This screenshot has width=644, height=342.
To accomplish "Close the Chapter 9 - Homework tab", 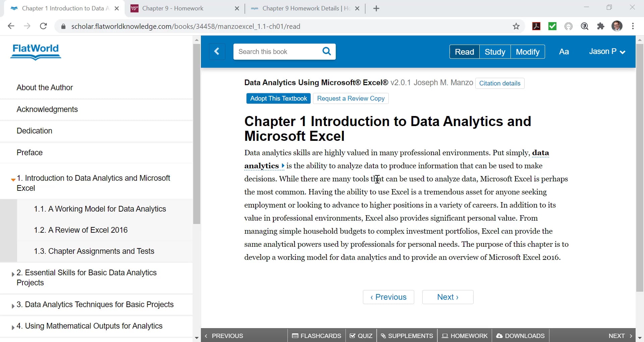I will click(x=237, y=8).
